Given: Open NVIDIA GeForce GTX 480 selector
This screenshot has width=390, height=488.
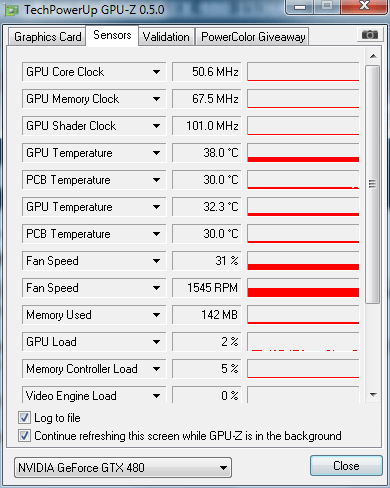Looking at the screenshot, I should (123, 468).
